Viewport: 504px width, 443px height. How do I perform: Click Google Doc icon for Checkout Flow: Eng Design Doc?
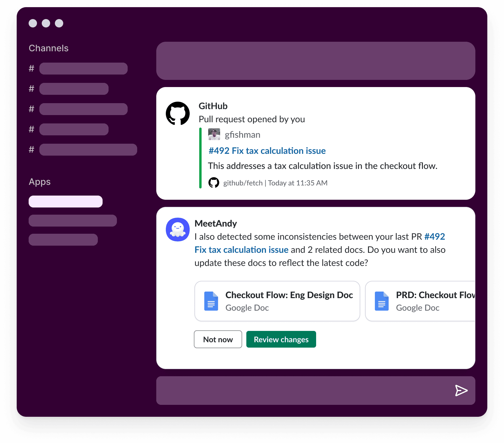click(211, 301)
